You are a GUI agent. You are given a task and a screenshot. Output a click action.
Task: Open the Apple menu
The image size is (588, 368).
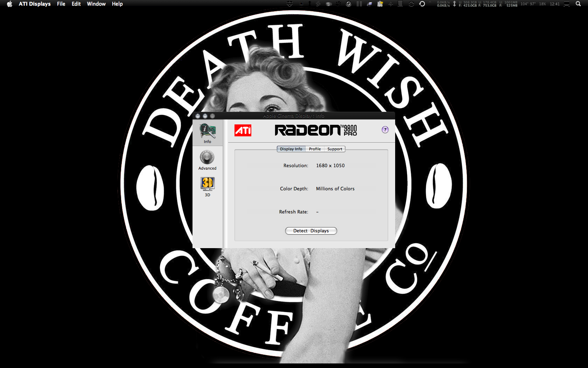tap(9, 4)
